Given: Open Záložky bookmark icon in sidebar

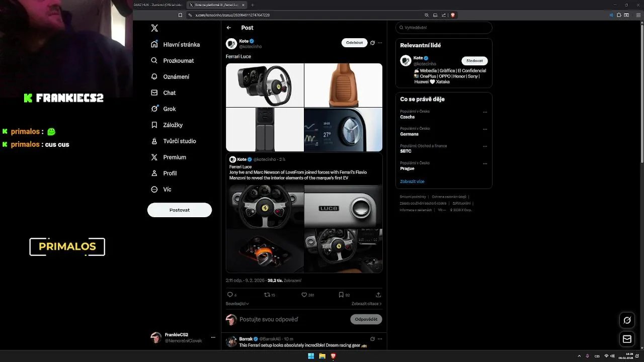Looking at the screenshot, I should [x=154, y=125].
